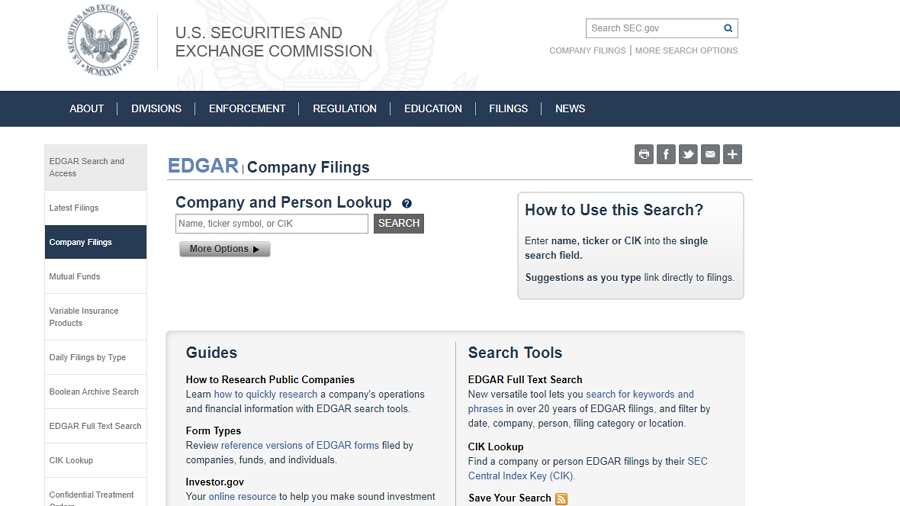
Task: Print the page using printer icon
Action: (644, 154)
